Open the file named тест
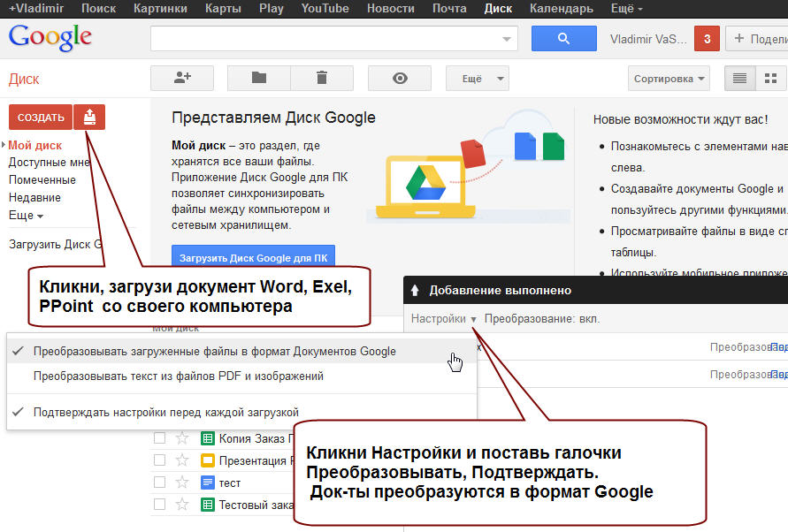 230,483
